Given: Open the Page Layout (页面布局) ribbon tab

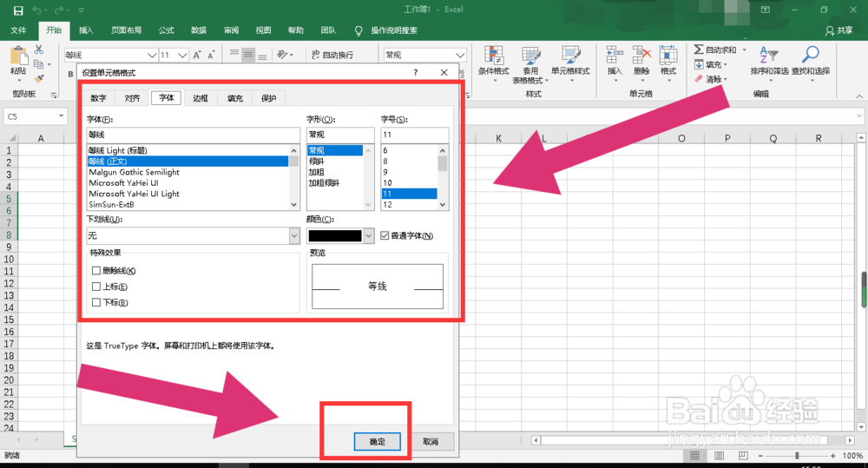Looking at the screenshot, I should 126,30.
